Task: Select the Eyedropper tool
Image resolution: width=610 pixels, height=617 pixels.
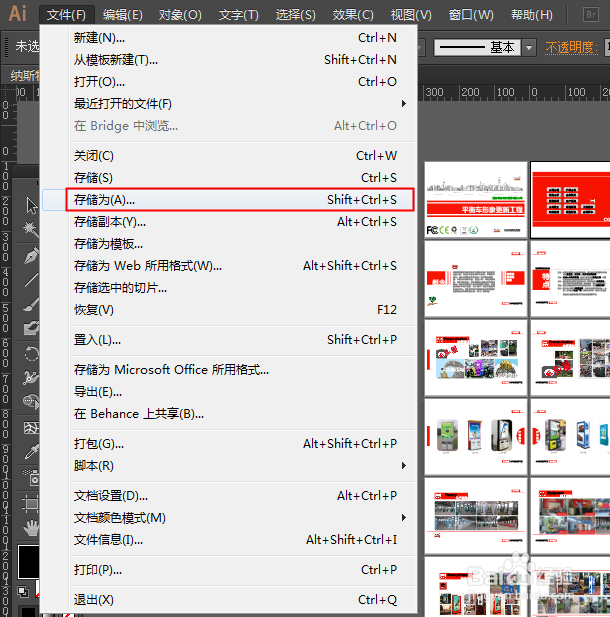Action: point(31,451)
